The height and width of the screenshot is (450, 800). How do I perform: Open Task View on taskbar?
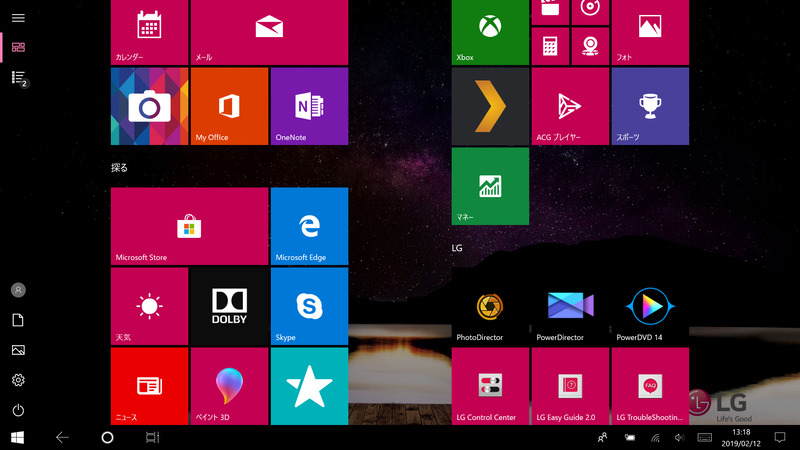(x=152, y=437)
